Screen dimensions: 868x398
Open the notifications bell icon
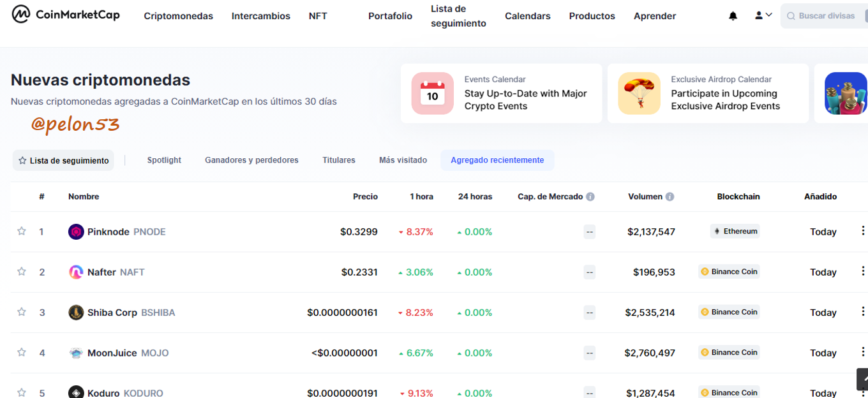[x=733, y=16]
